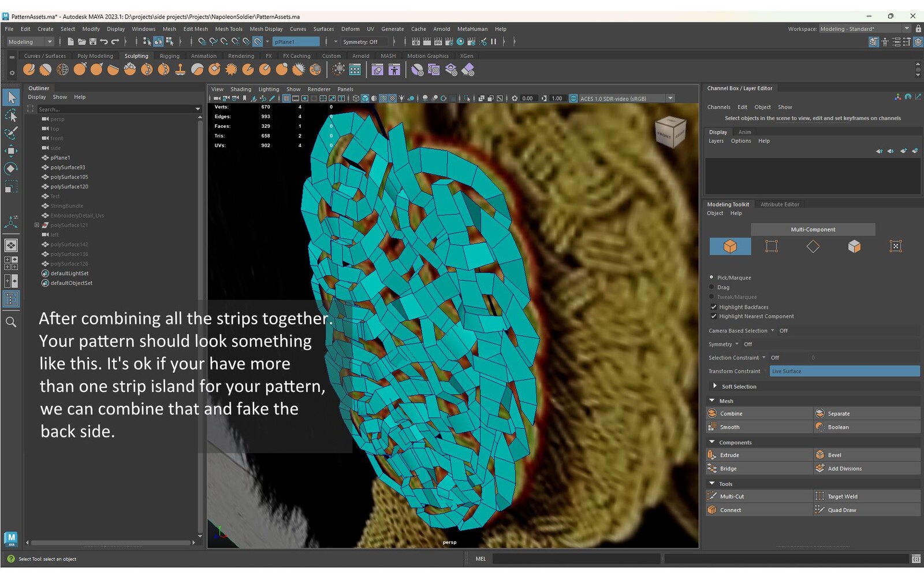This screenshot has width=924, height=578.
Task: Toggle Highlight Backfaces checkbox
Action: (x=714, y=307)
